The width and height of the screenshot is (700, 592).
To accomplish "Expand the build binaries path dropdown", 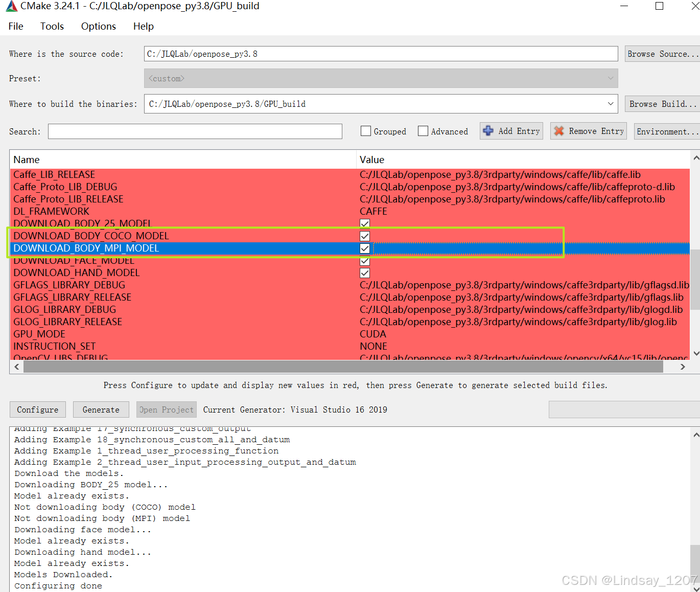I will click(611, 104).
